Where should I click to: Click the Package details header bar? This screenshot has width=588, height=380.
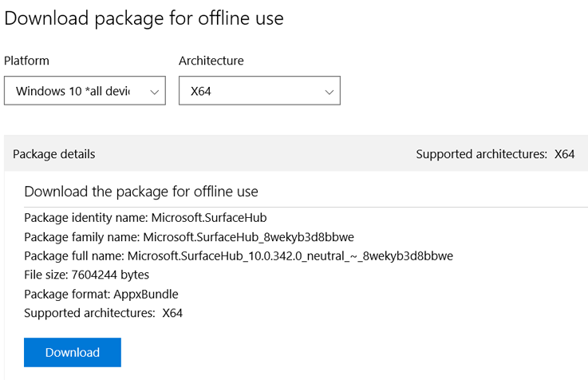pyautogui.click(x=239, y=154)
